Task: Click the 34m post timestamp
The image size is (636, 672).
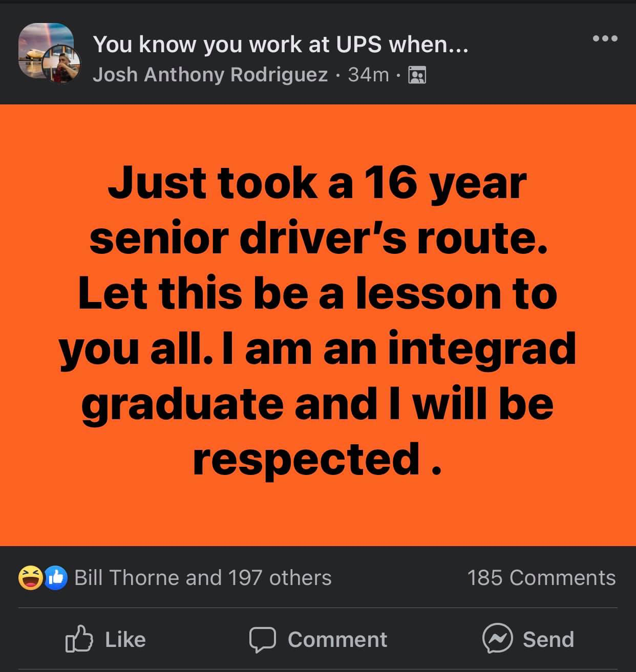Action: (x=369, y=75)
